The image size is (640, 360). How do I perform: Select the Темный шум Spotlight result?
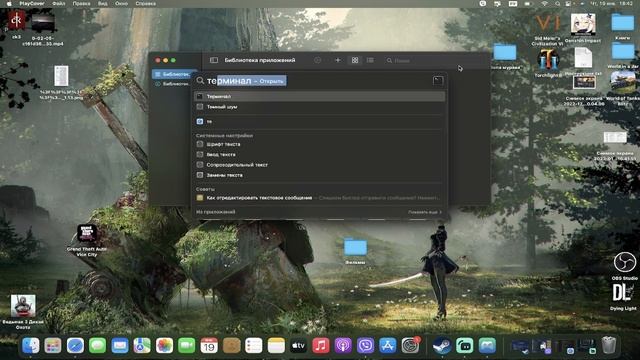click(320, 107)
